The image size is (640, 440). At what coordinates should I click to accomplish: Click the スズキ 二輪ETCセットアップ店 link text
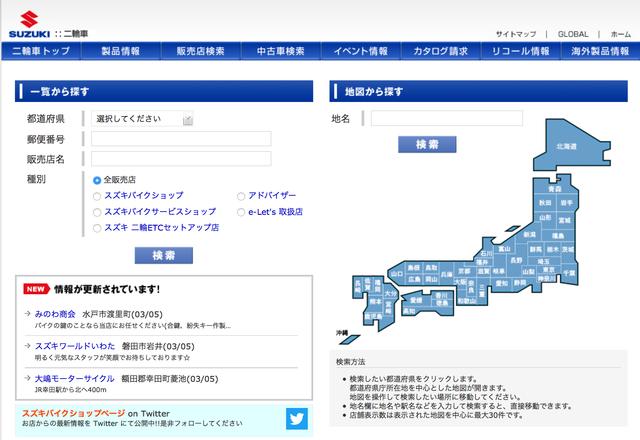click(x=162, y=228)
